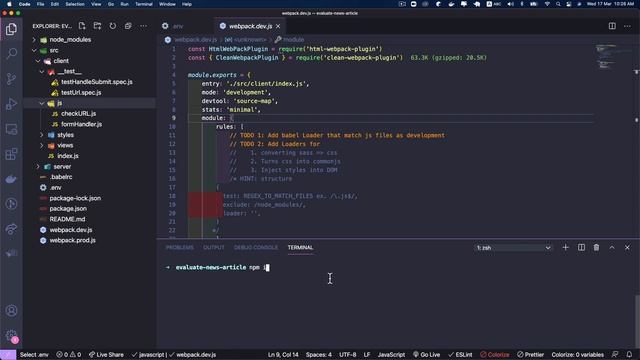Split the terminal panel
640x360 pixels.
point(581,247)
